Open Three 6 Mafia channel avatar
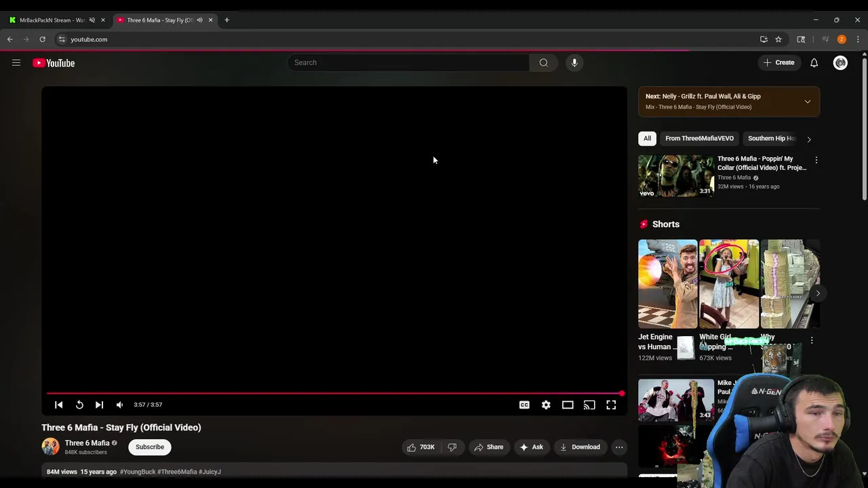Screen dimensions: 868x488 50,447
